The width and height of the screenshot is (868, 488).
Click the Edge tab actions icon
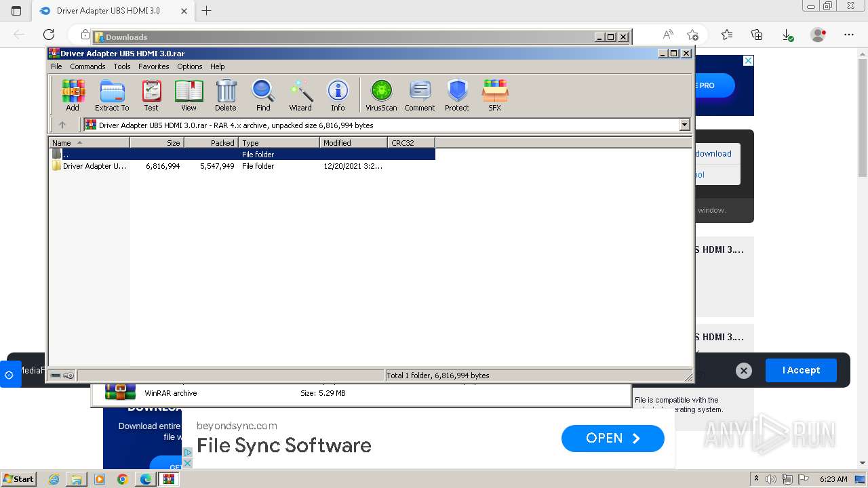coord(16,11)
